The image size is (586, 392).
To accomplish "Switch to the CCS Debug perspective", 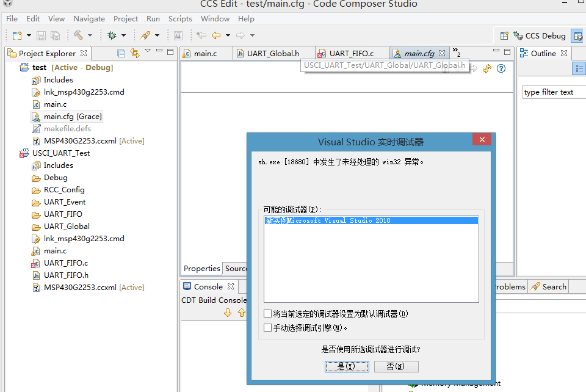I will pyautogui.click(x=539, y=36).
